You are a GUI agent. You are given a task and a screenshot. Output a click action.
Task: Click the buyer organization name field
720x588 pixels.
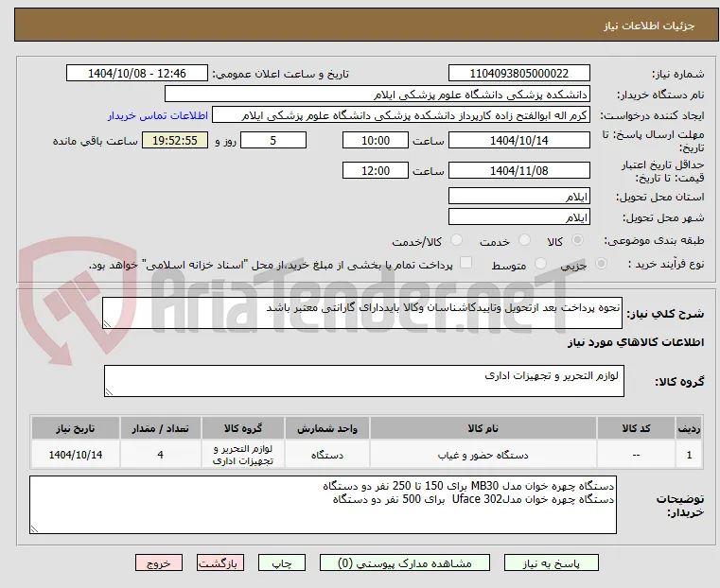click(377, 95)
